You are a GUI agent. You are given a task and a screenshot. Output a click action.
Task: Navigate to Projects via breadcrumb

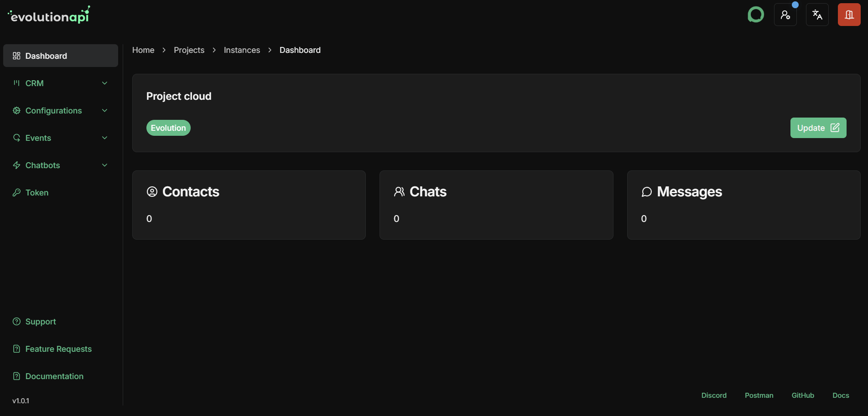189,50
